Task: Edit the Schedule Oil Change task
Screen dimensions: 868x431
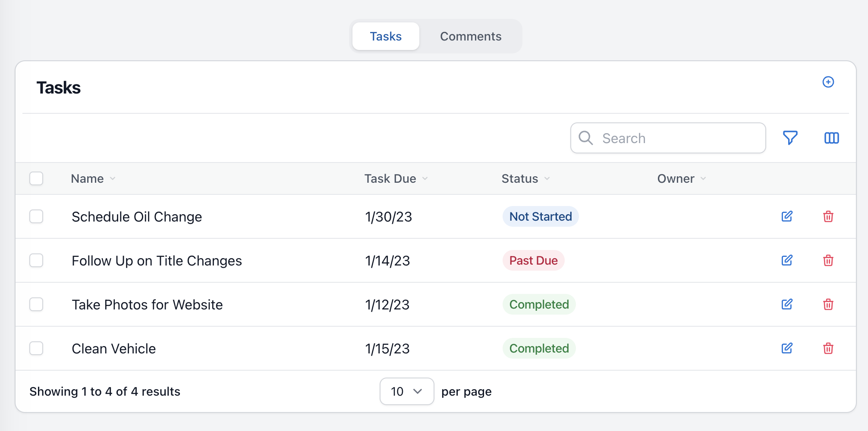Action: (787, 216)
